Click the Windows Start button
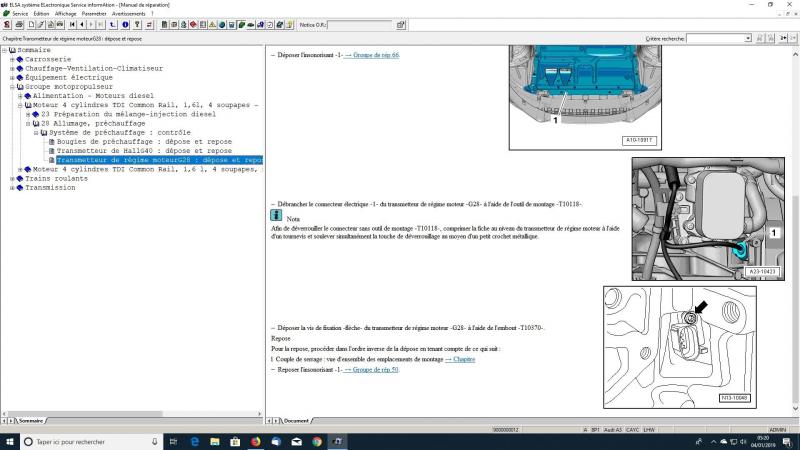Viewport: 800px width, 450px height. (x=10, y=441)
